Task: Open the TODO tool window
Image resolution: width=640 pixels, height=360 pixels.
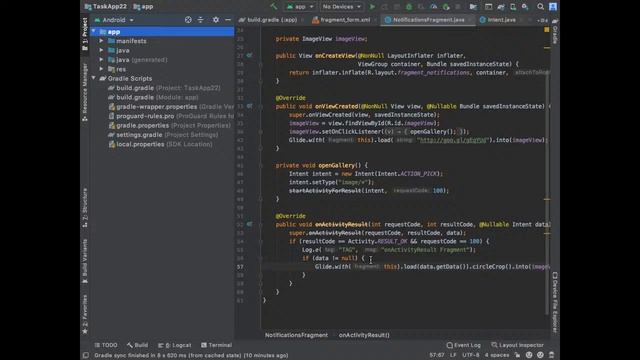Action: (x=106, y=345)
